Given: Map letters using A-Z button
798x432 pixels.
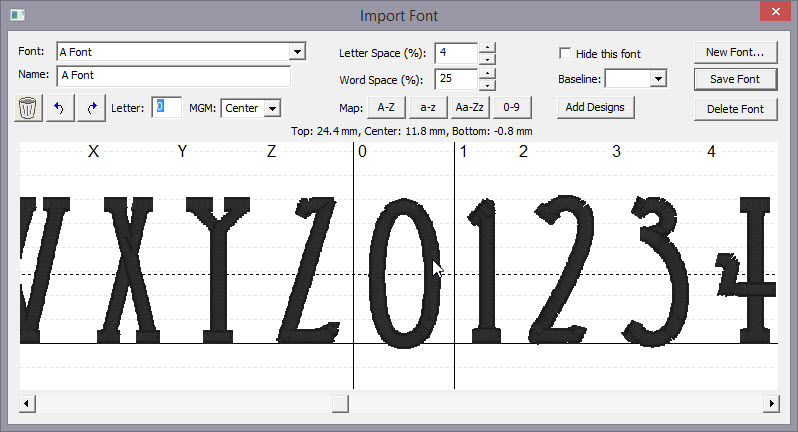Looking at the screenshot, I should [x=386, y=106].
